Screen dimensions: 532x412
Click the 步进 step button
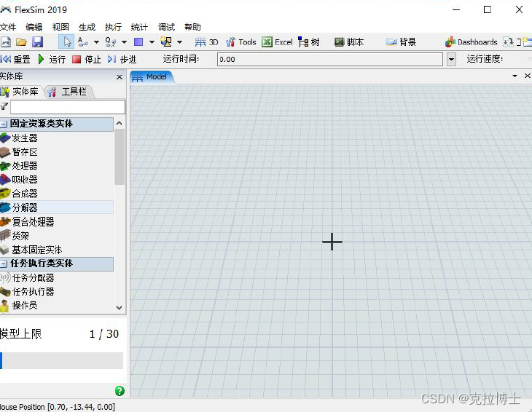tap(122, 60)
